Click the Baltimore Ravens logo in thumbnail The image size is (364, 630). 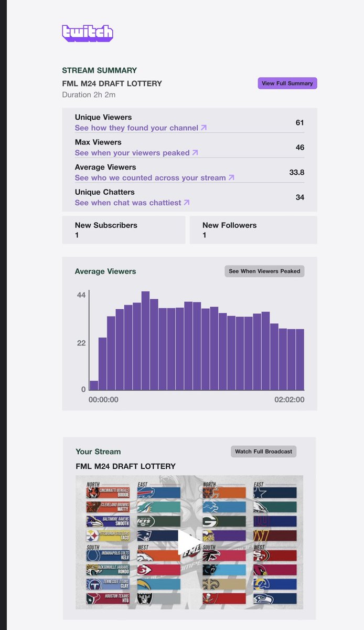94,521
